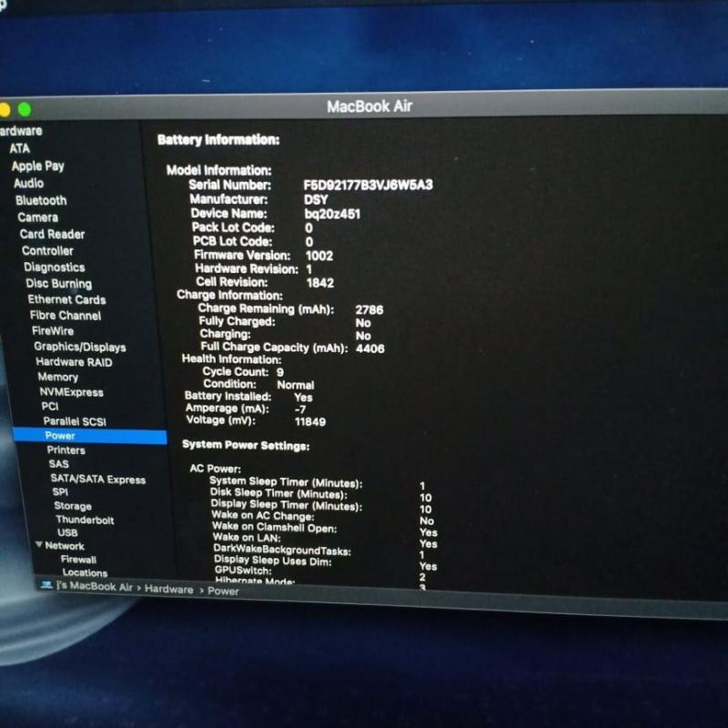Select NVMExpress in the sidebar
This screenshot has width=728, height=728.
[x=72, y=392]
